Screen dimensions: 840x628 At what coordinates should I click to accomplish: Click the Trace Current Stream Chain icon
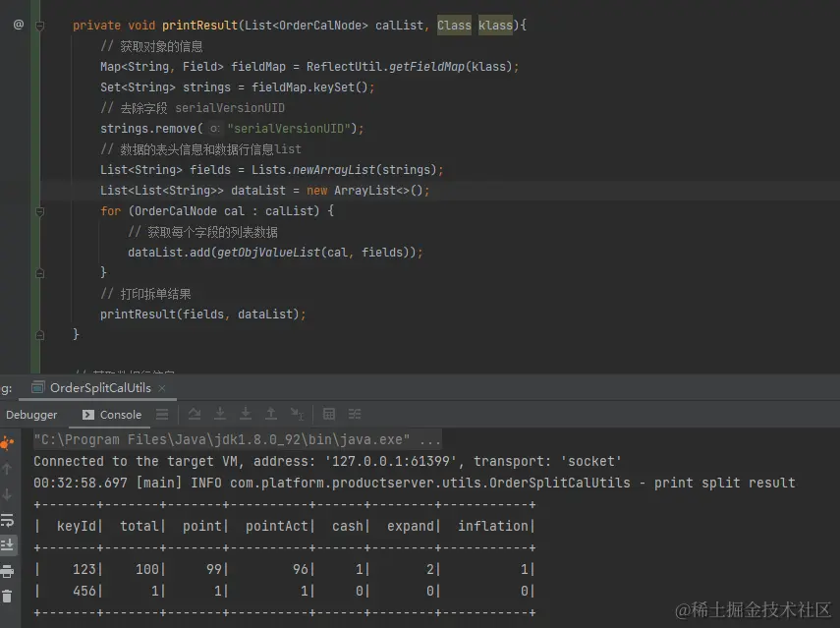click(x=355, y=414)
